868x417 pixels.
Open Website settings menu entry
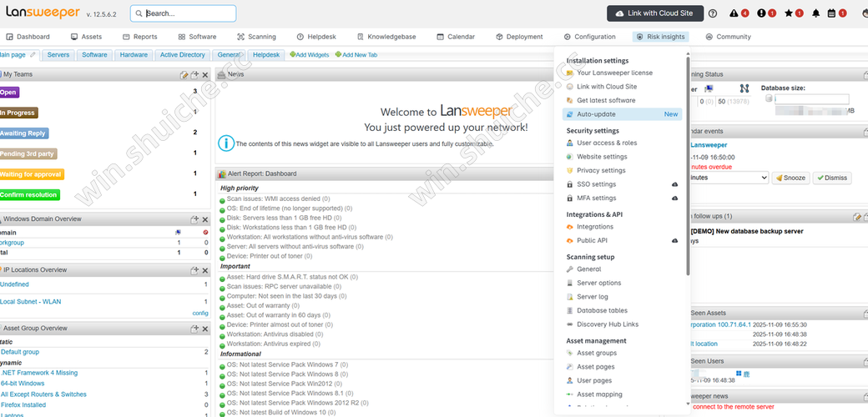tap(602, 157)
